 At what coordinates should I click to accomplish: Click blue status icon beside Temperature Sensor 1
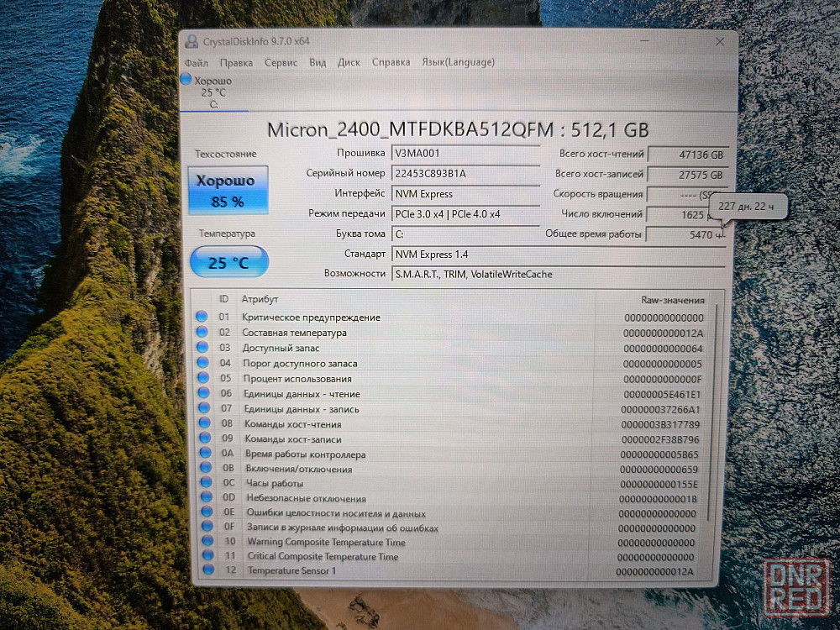tap(204, 570)
